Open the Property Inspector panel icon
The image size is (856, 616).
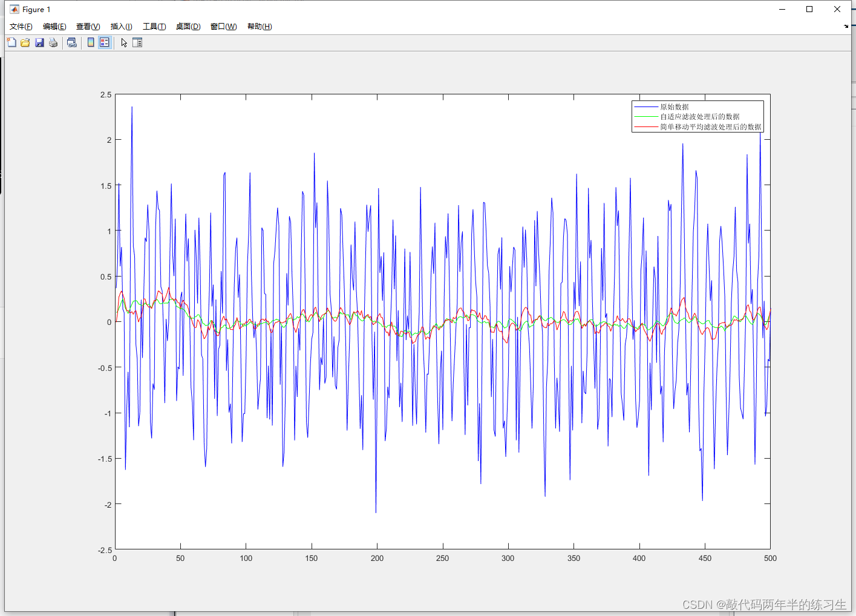pyautogui.click(x=137, y=42)
